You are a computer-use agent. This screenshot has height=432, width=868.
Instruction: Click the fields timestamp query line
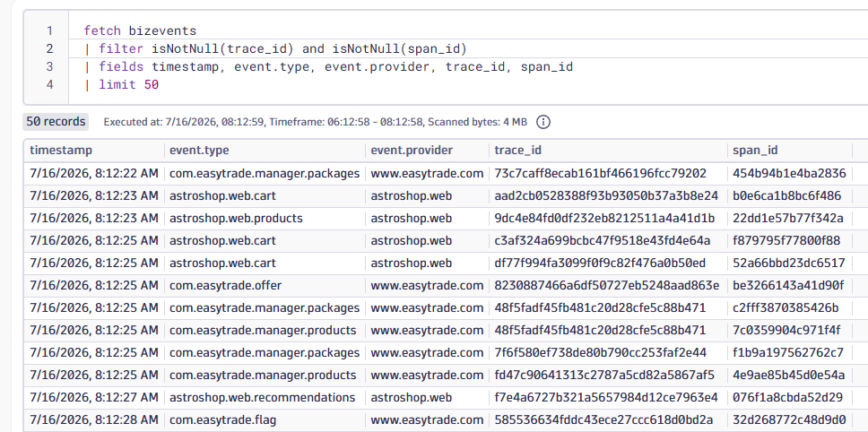(328, 67)
